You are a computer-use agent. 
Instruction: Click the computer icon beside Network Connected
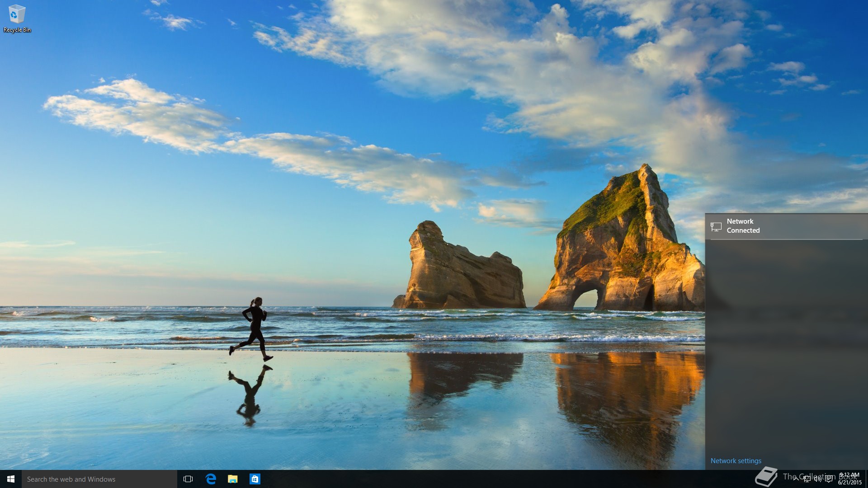[716, 226]
